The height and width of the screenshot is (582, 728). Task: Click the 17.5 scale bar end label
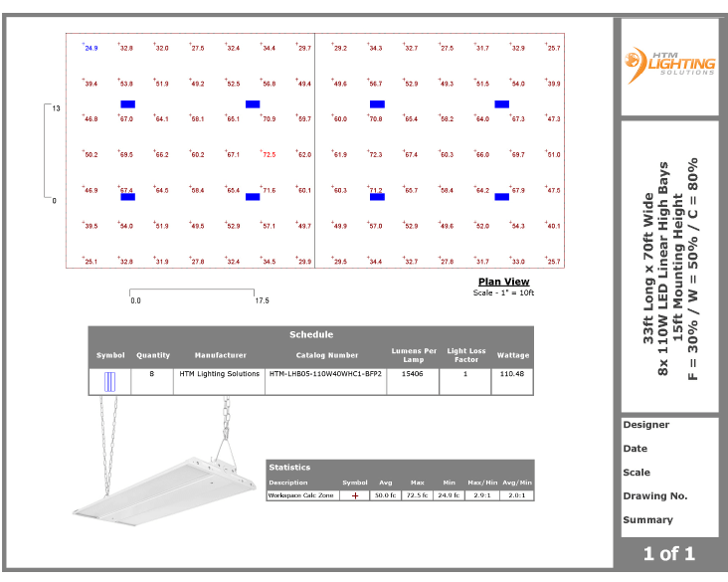tap(262, 299)
